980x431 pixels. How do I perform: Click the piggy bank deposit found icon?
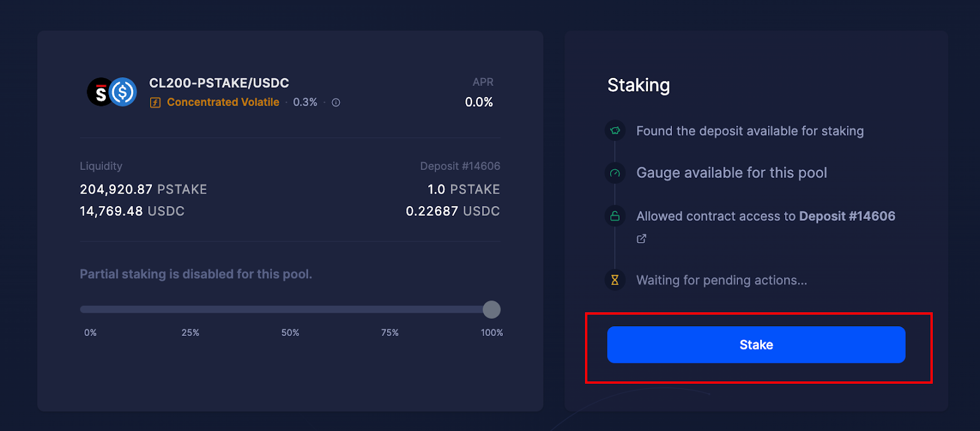[615, 131]
